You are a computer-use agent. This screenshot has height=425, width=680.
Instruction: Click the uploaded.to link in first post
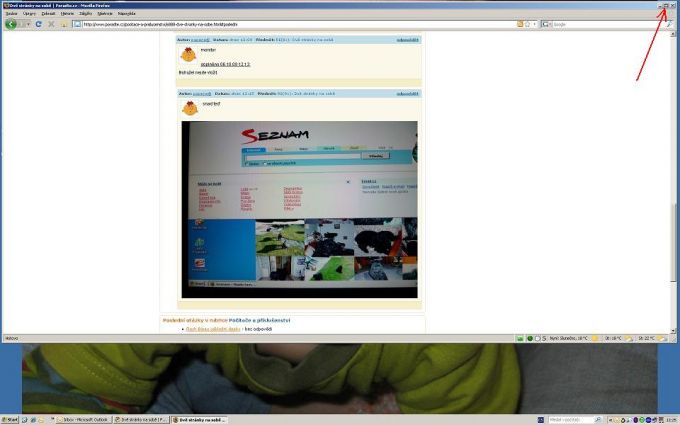pos(225,64)
